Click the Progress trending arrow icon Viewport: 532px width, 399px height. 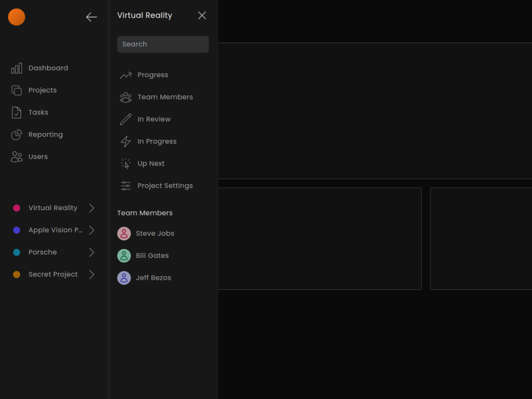pyautogui.click(x=126, y=74)
